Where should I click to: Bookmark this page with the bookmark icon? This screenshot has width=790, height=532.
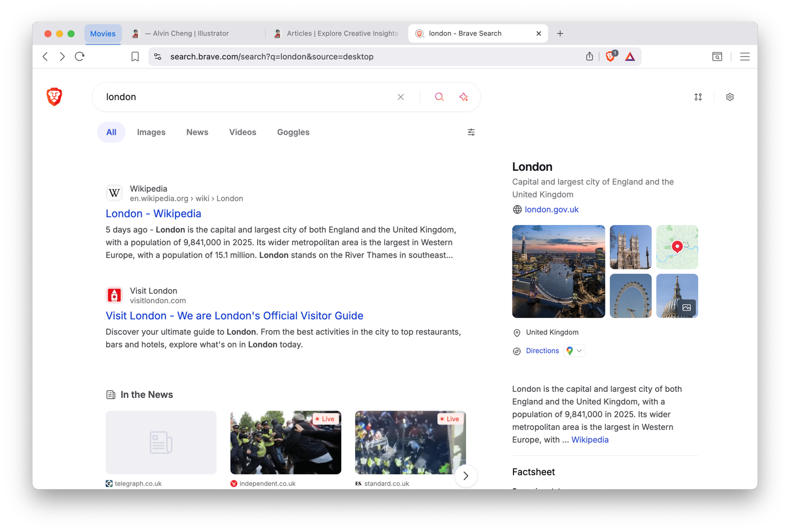[x=135, y=57]
